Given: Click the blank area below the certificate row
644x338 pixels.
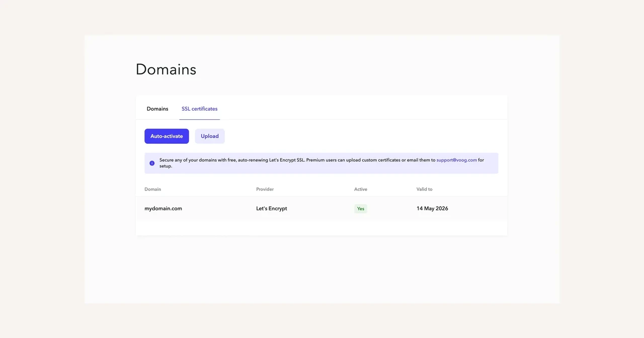Looking at the screenshot, I should 321,227.
